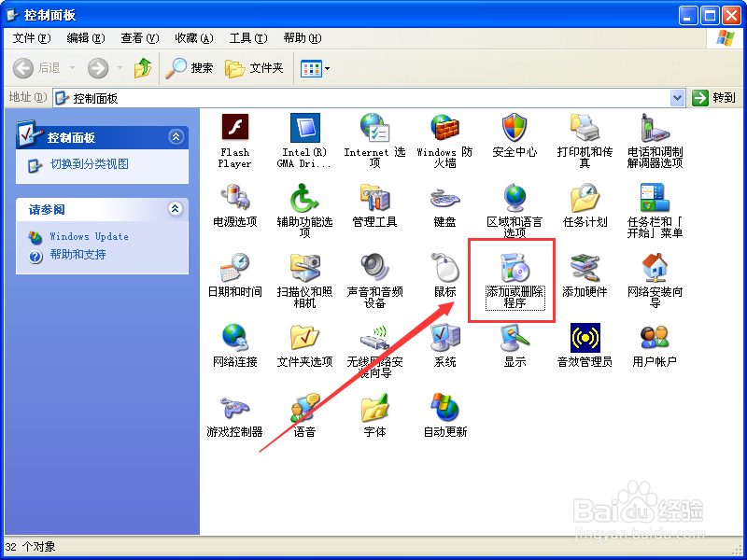Click the 搜索 toolbar button
Image resolution: width=747 pixels, height=560 pixels.
click(x=190, y=68)
